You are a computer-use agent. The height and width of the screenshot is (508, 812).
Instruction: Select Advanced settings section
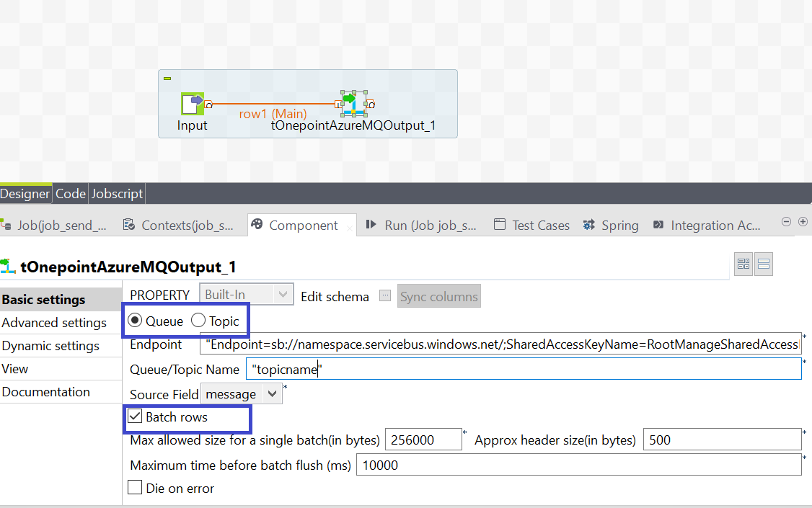pos(61,323)
